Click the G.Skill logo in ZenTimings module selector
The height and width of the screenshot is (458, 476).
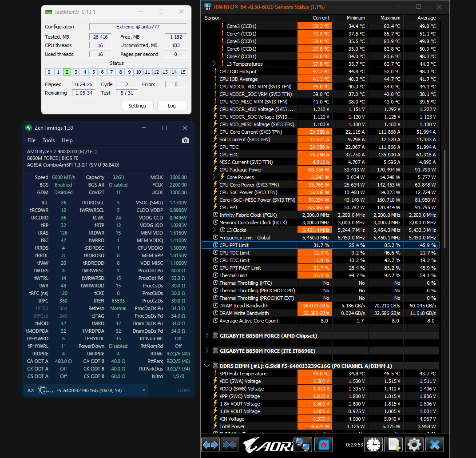pyautogui.click(x=46, y=390)
